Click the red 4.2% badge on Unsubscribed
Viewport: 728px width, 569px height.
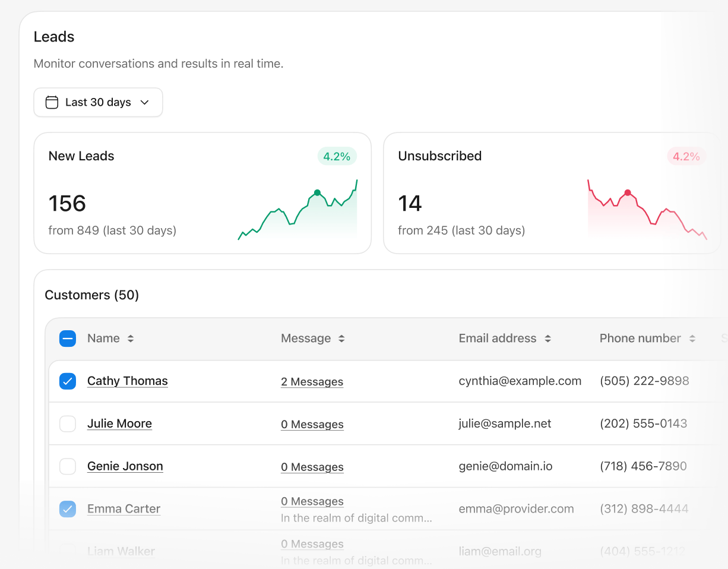coord(686,157)
